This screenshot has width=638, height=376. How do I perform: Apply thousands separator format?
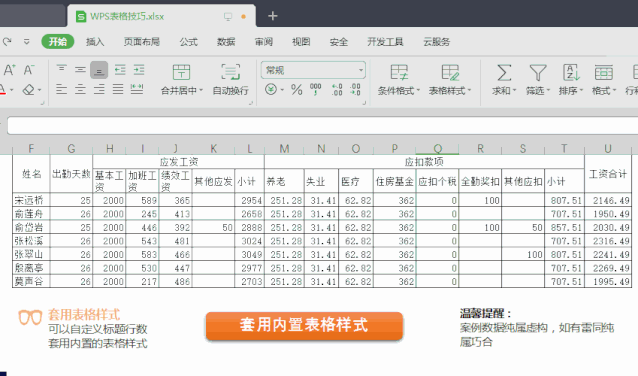click(x=315, y=90)
